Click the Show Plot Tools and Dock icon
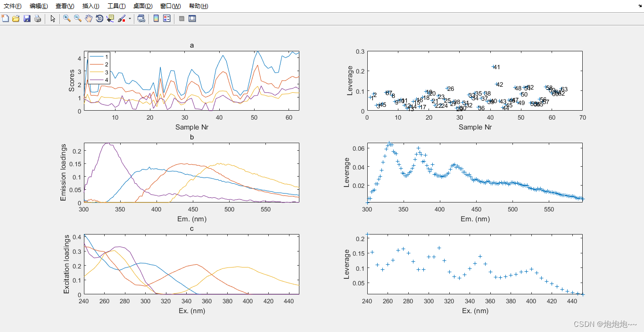The height and width of the screenshot is (332, 644). point(192,18)
